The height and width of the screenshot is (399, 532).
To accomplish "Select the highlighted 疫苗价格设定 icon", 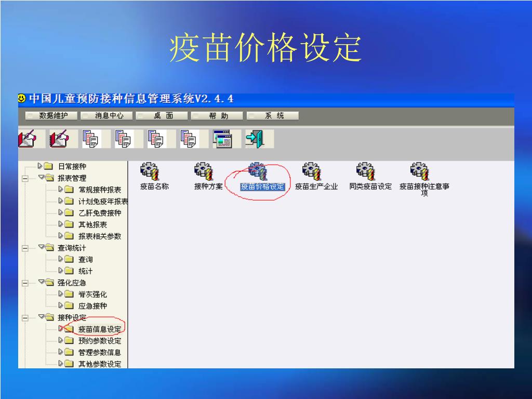I will point(258,171).
